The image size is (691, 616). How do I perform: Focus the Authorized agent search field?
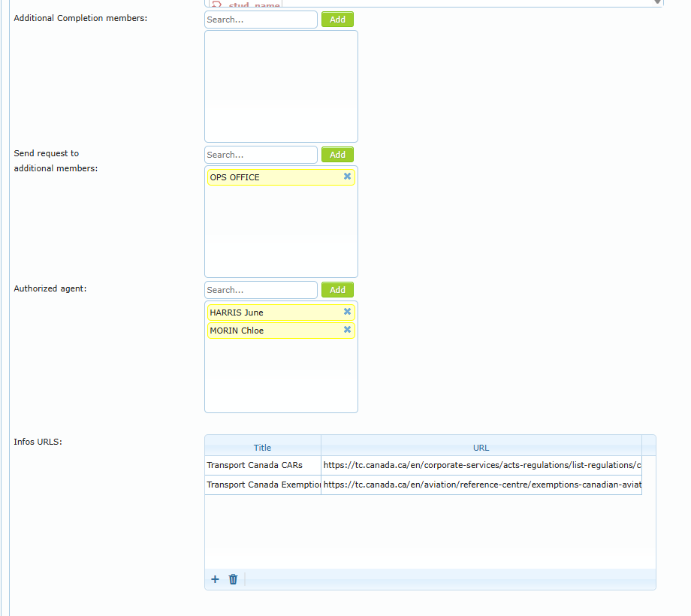[x=261, y=290]
